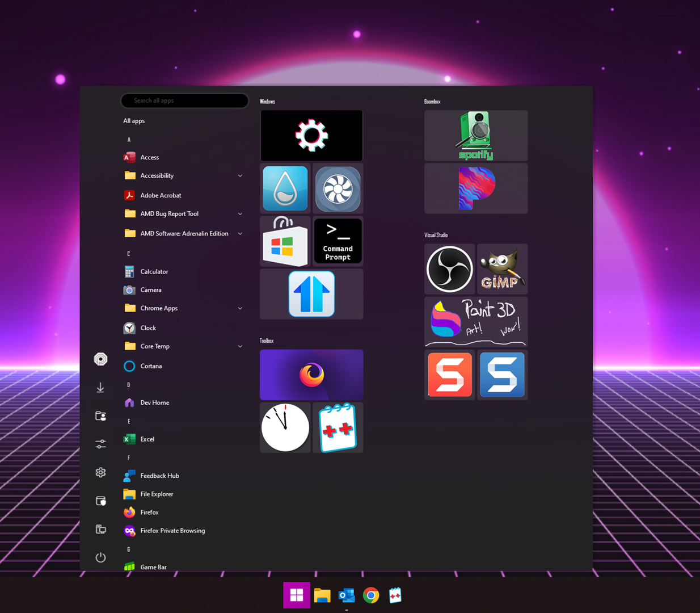
Task: Open File Explorer from the app list
Action: pos(184,494)
